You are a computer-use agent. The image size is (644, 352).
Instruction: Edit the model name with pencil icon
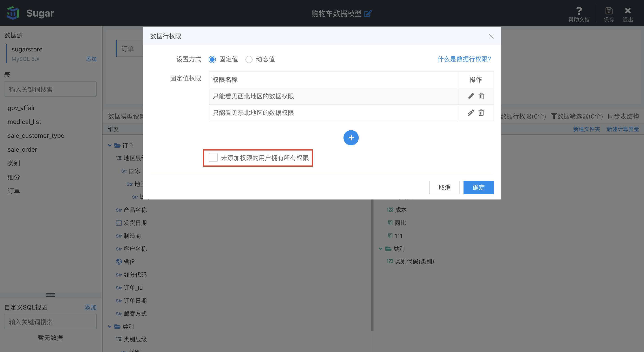tap(367, 13)
